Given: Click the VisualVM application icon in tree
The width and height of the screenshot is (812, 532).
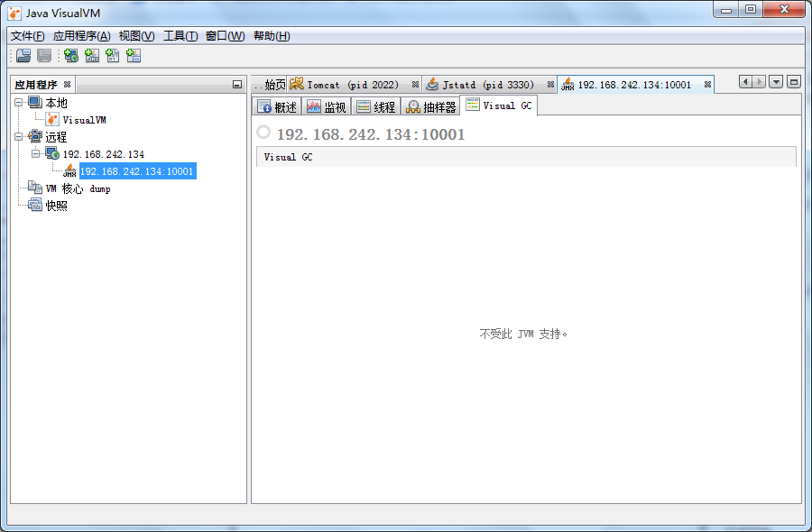Looking at the screenshot, I should click(x=52, y=120).
